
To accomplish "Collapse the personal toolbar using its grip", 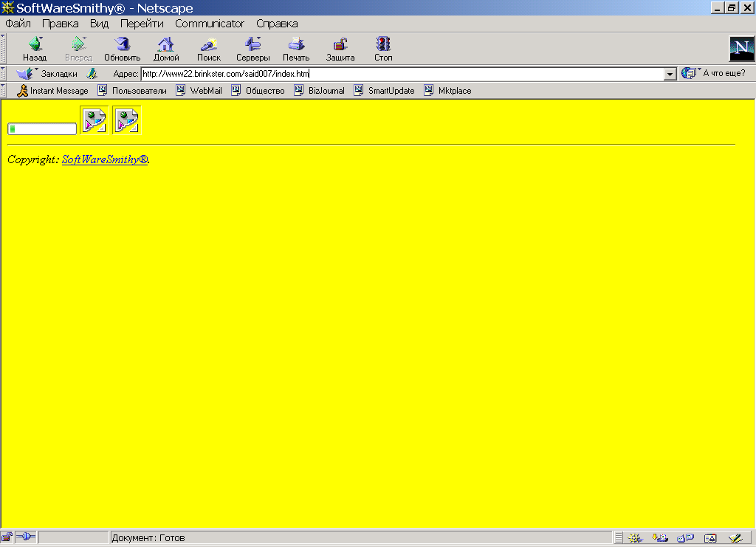I will point(3,91).
